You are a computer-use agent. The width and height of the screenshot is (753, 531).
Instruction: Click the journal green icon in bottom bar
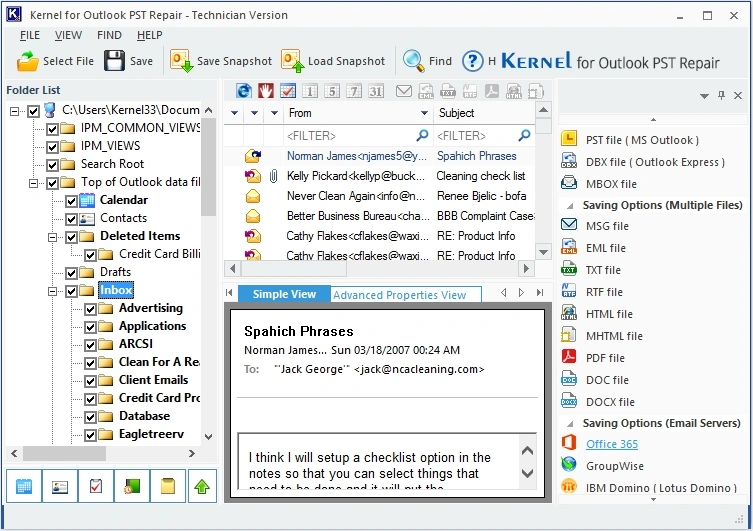pyautogui.click(x=132, y=486)
